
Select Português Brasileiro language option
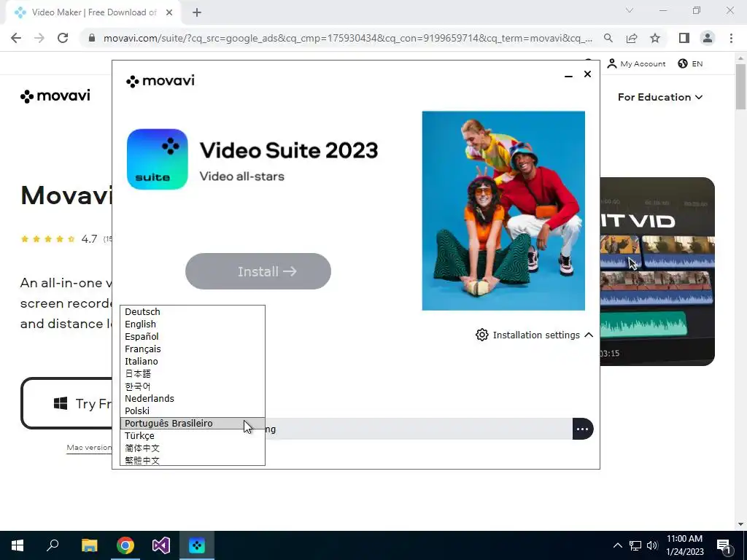point(192,424)
